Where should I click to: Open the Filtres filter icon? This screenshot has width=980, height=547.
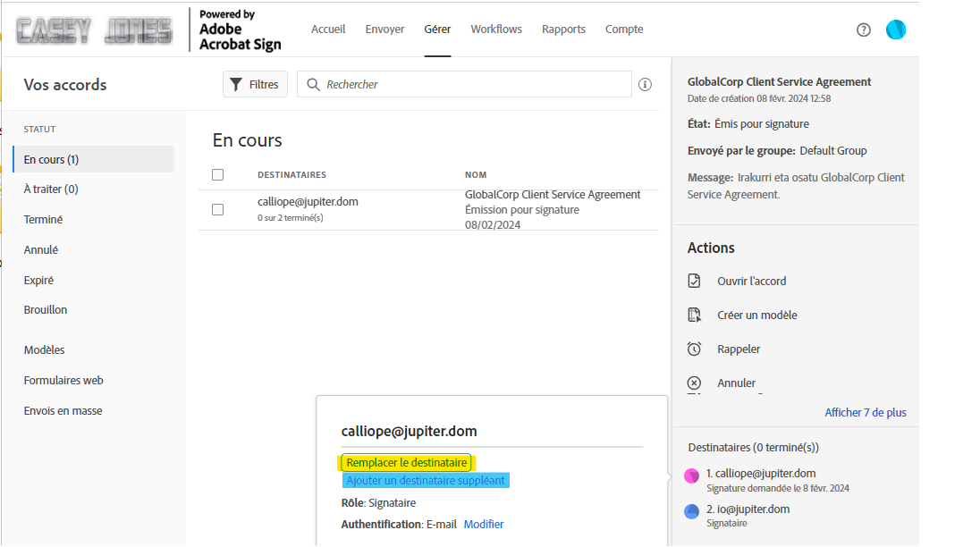[x=256, y=83]
